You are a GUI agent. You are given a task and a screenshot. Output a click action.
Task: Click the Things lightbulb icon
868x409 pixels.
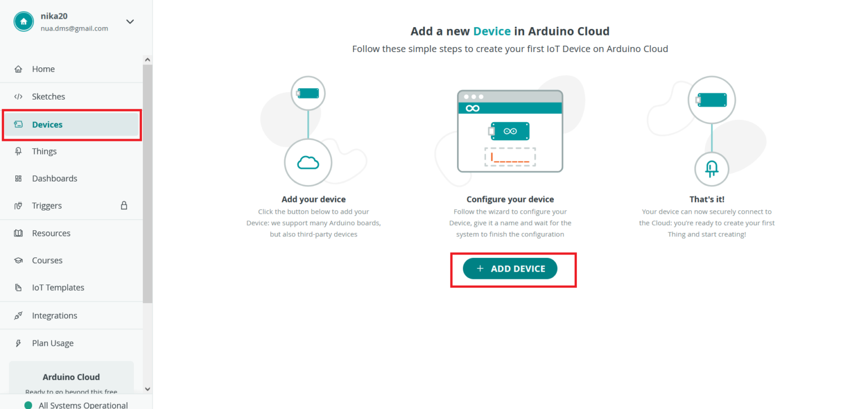tap(18, 151)
